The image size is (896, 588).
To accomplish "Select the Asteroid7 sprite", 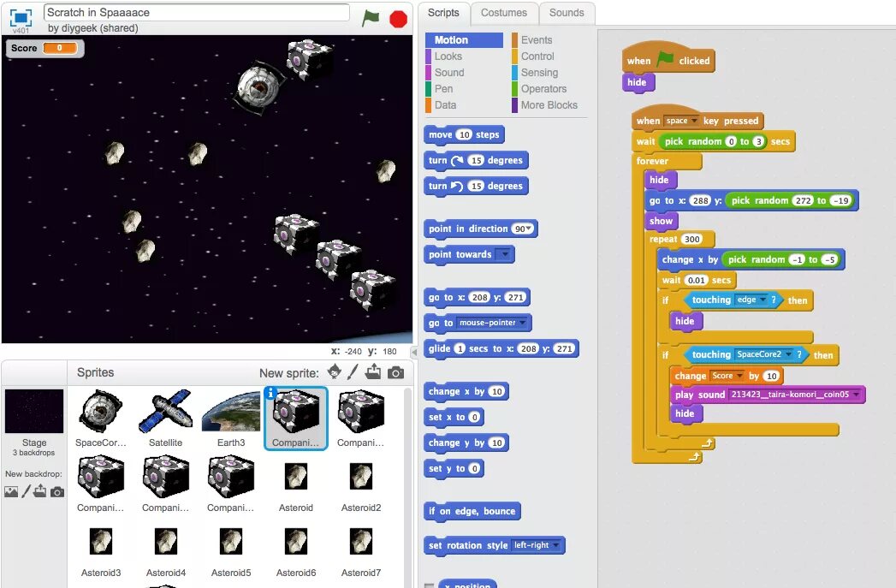I will click(361, 549).
